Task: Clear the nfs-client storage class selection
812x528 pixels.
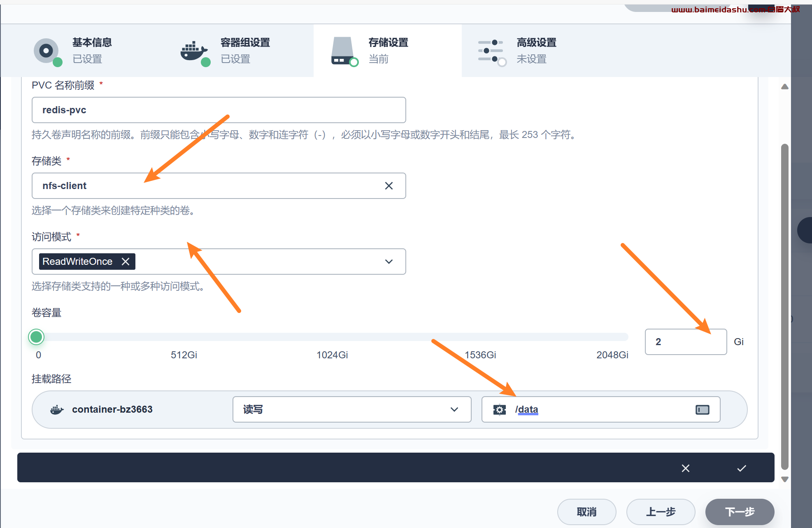Action: [389, 186]
